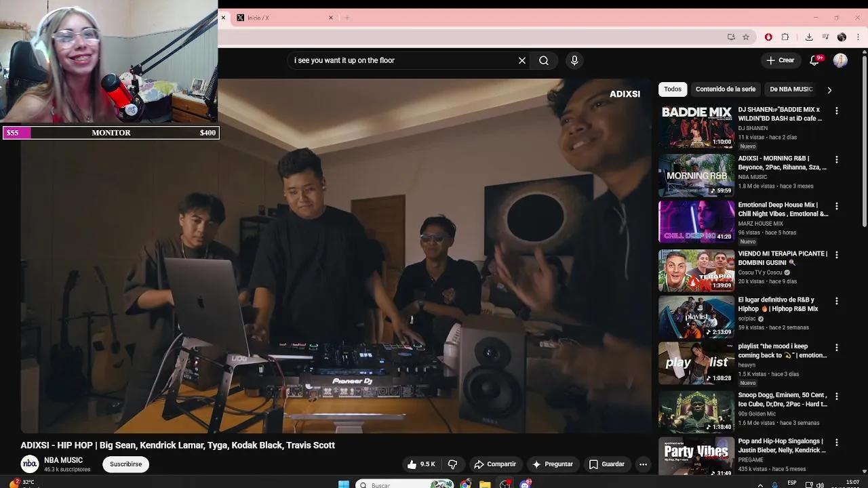Viewport: 868px width, 488px height.
Task: Open OBS Studio taskbar icon
Action: tap(505, 484)
